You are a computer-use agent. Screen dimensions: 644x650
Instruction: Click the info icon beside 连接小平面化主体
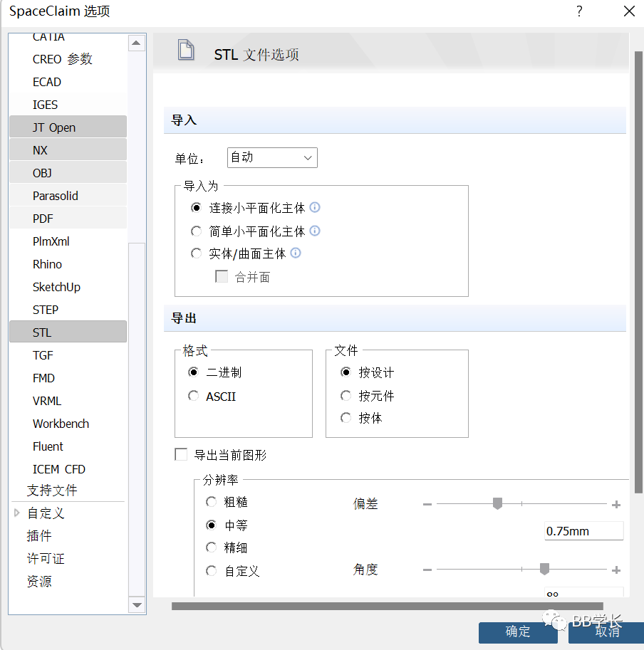314,207
